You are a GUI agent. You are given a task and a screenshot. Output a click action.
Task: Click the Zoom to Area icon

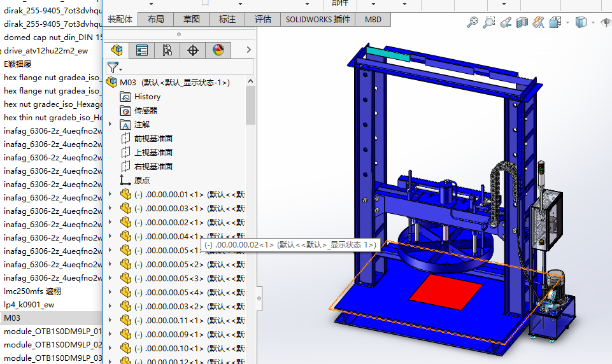[488, 22]
